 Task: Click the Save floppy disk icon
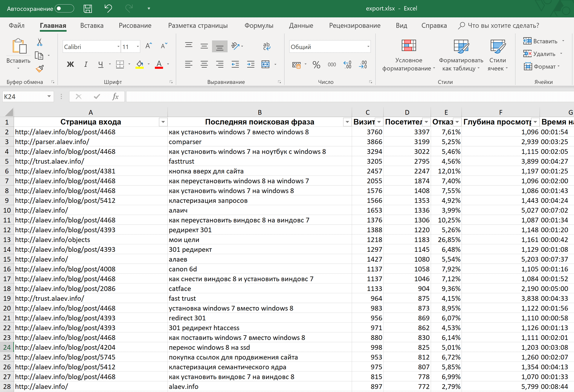[x=88, y=8]
